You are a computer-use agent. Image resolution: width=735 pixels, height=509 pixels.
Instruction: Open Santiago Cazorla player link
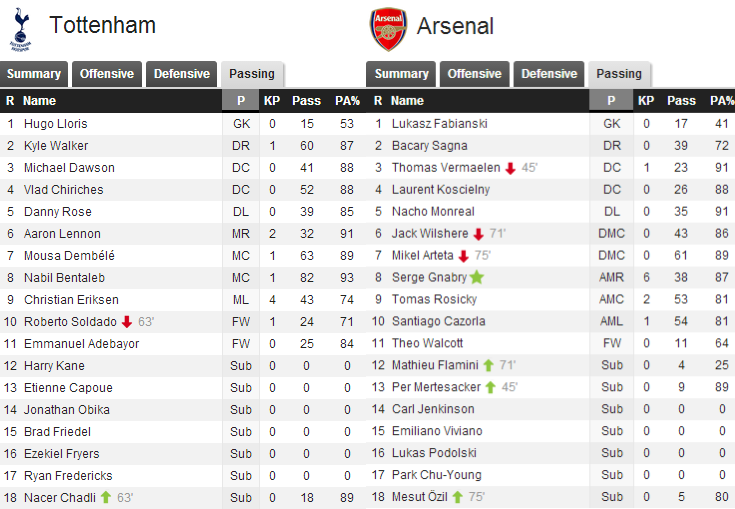pos(439,322)
